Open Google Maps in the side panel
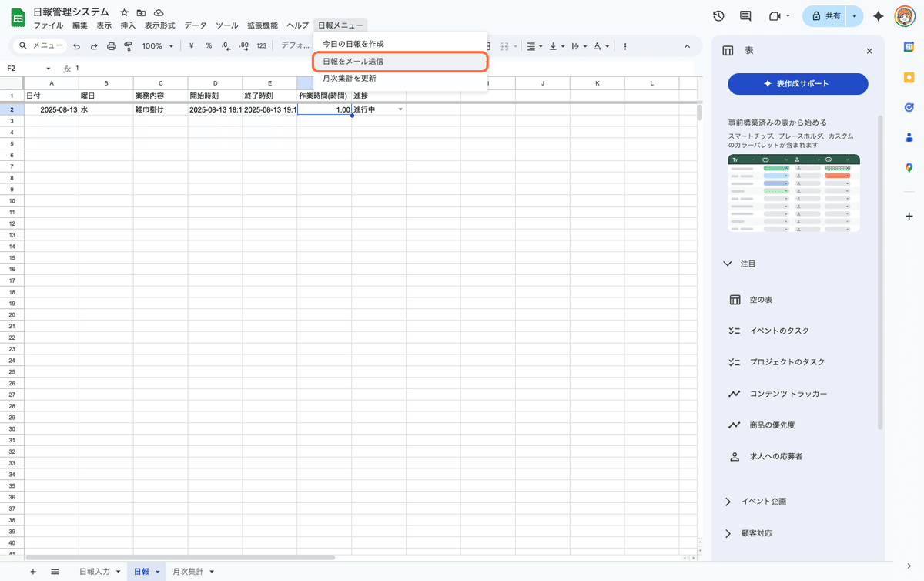The height and width of the screenshot is (581, 924). pyautogui.click(x=909, y=167)
